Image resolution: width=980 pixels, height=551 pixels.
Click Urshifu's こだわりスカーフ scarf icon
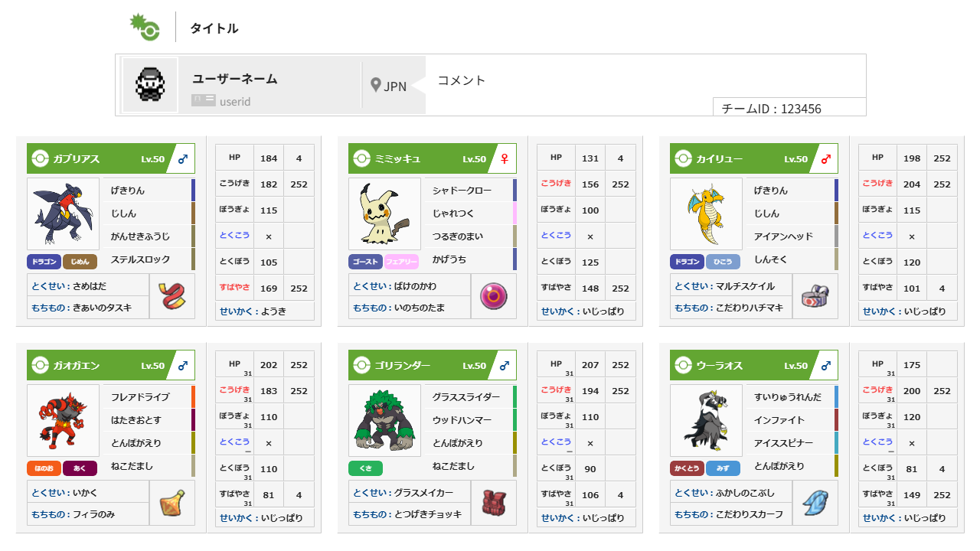[815, 503]
